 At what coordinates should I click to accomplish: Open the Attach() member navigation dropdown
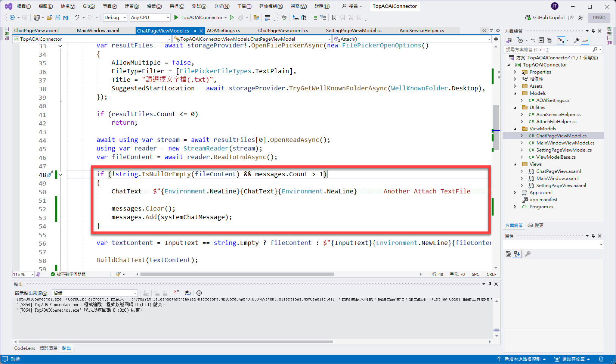click(x=412, y=39)
